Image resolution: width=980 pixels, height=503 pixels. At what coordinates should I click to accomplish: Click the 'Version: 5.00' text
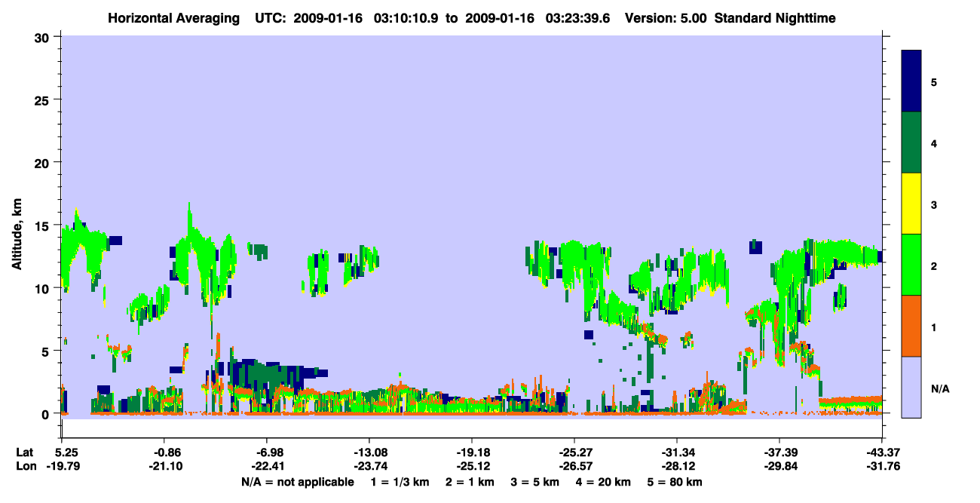(666, 18)
